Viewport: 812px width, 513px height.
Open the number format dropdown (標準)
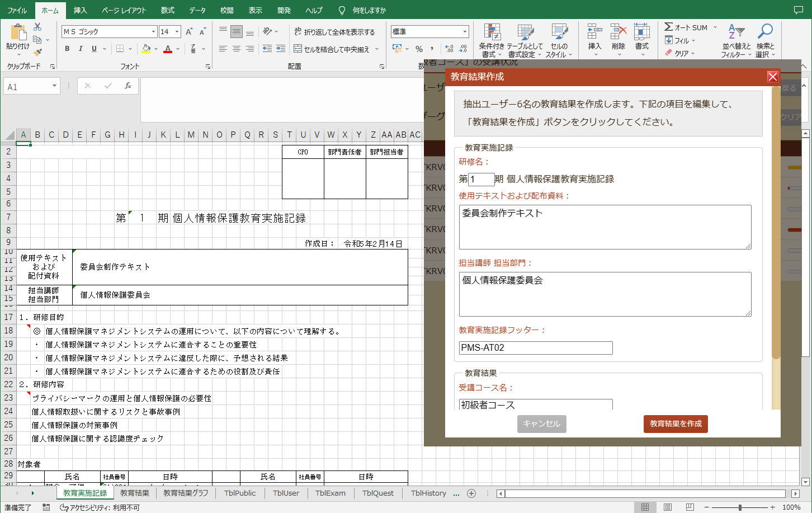pyautogui.click(x=465, y=32)
